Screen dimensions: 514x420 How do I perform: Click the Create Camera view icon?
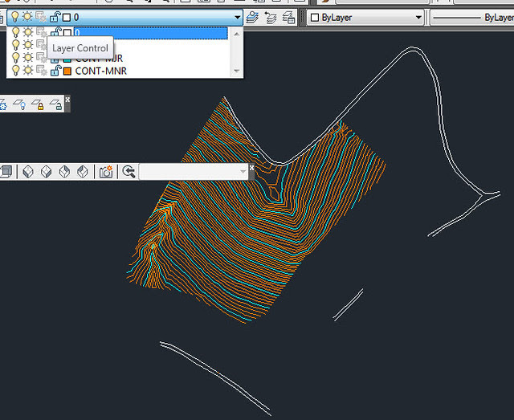click(106, 172)
